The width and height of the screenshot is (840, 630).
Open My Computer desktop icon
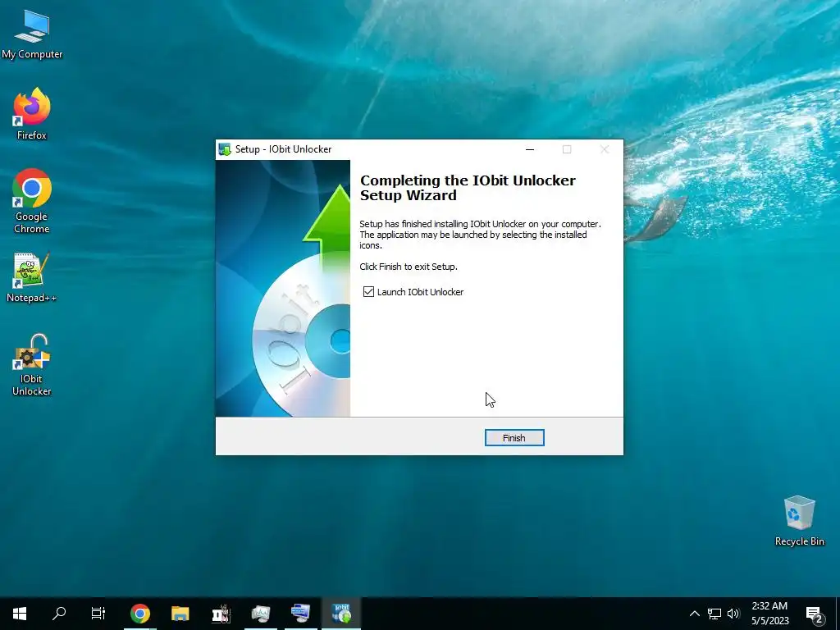(x=32, y=34)
